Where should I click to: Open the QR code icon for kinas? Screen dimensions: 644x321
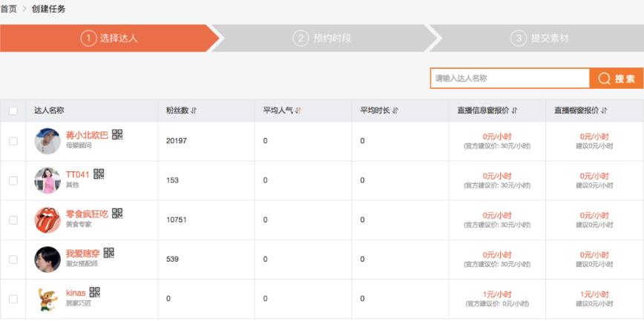tap(94, 292)
